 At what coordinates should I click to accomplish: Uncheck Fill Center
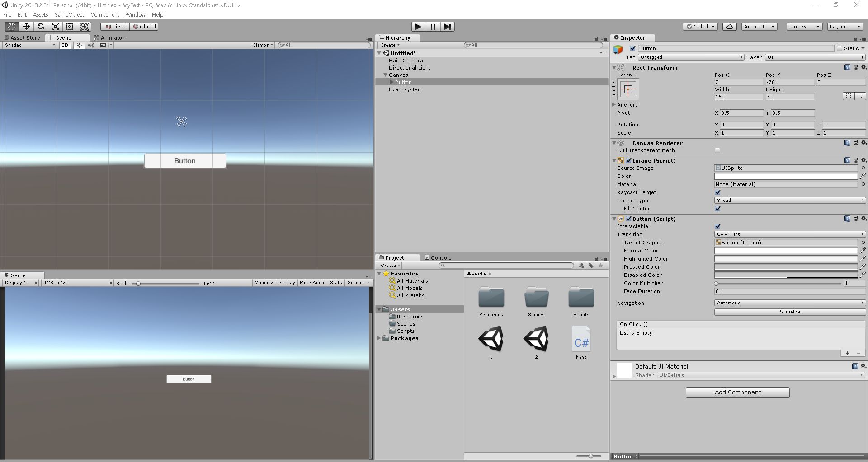pyautogui.click(x=717, y=209)
